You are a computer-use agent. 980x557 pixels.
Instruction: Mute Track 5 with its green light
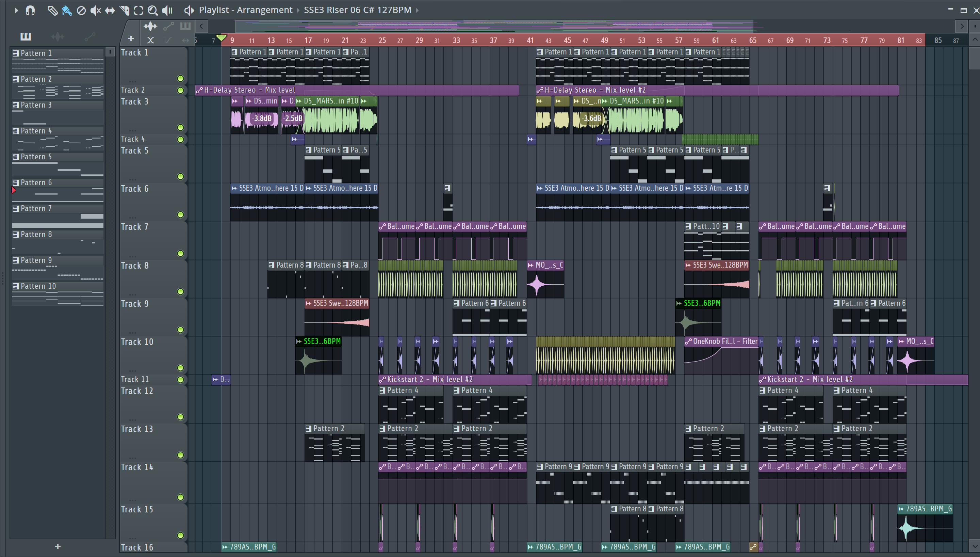point(180,176)
